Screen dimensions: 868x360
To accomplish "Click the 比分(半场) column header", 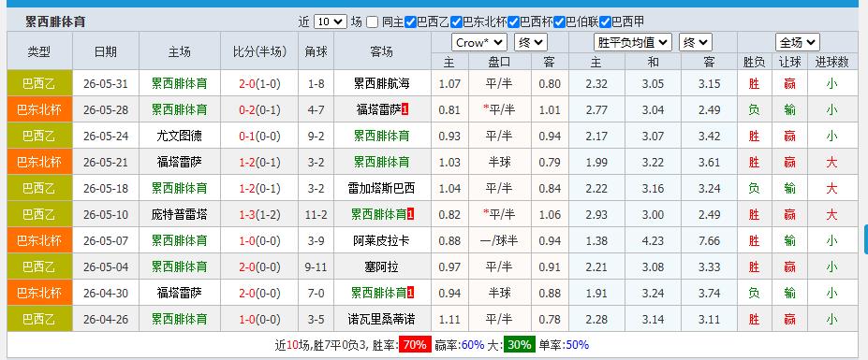I will point(259,51).
